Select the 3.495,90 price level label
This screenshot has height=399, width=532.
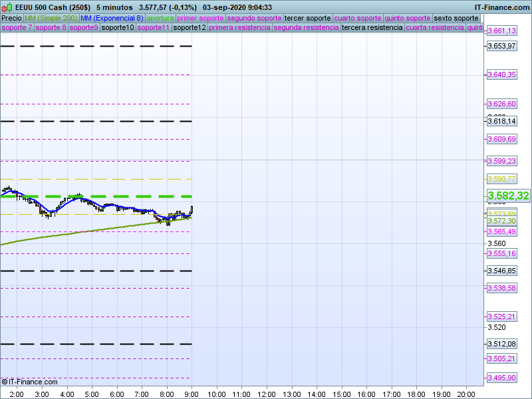click(x=501, y=378)
